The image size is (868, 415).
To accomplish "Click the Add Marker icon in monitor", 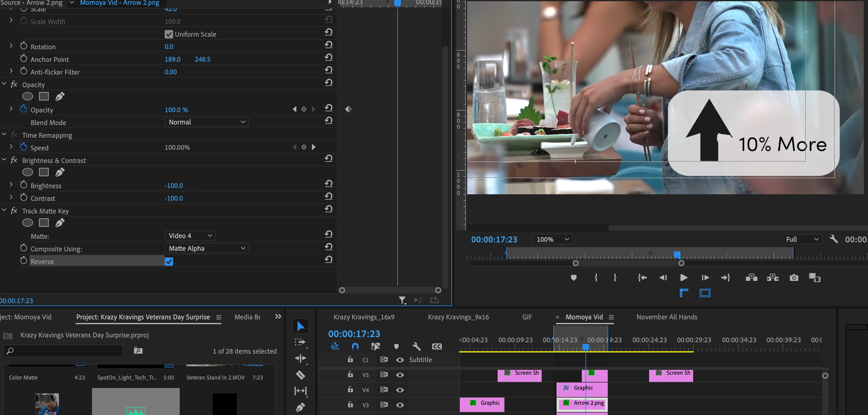I will [x=573, y=278].
